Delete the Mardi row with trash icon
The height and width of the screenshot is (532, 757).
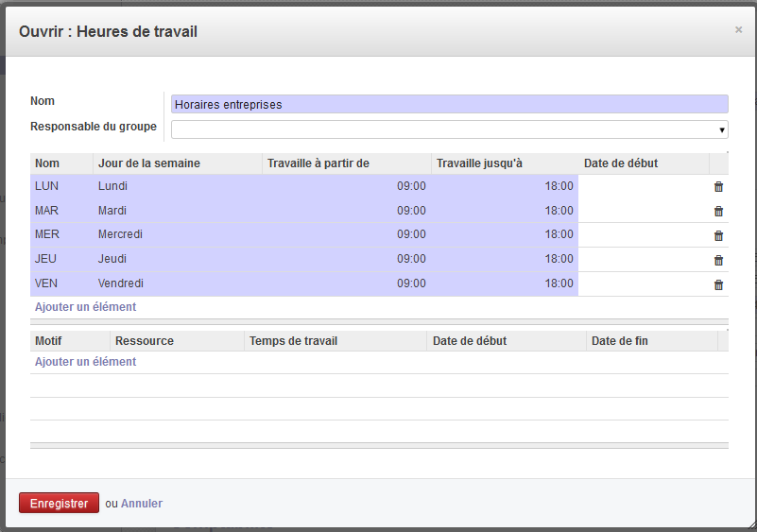point(718,211)
